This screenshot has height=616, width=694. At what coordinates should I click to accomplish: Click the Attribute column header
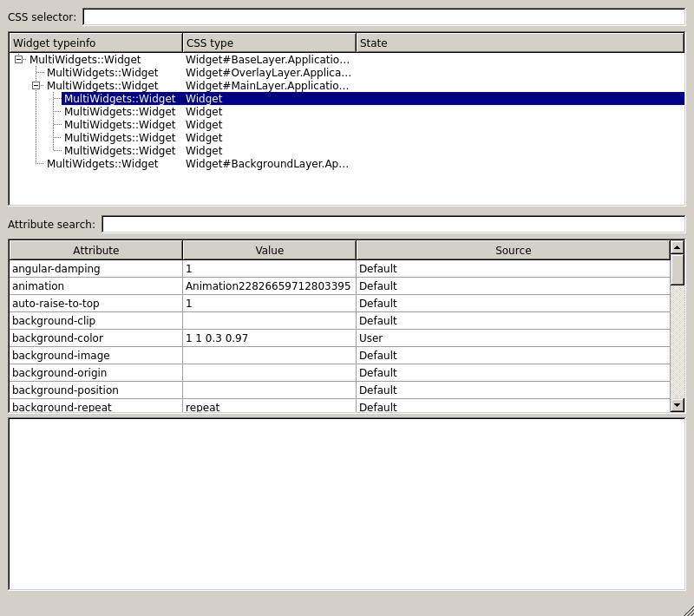coord(95,250)
